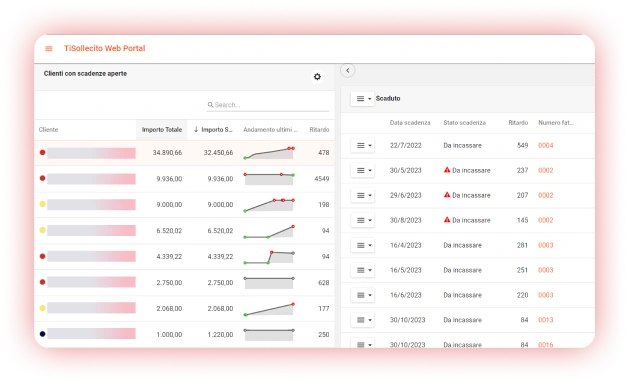Screen dimensions: 629x382
Task: Open invoice 0002 link dated 30/5/2023
Action: (x=546, y=170)
